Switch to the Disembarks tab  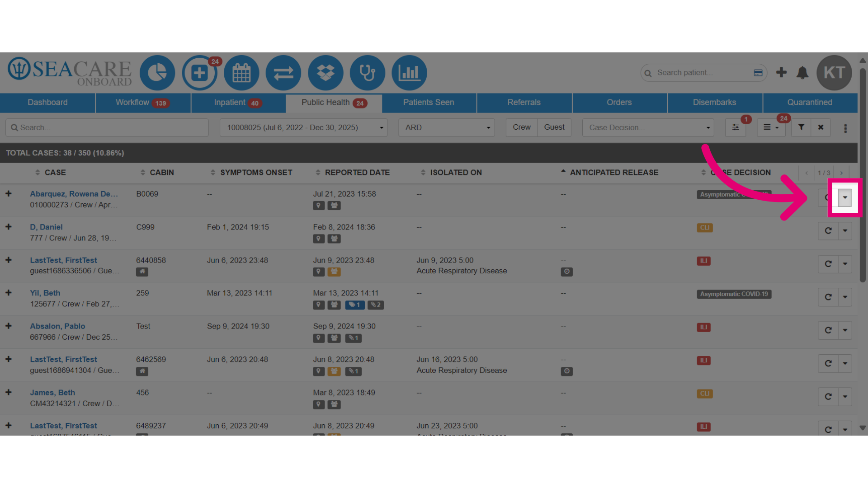715,103
